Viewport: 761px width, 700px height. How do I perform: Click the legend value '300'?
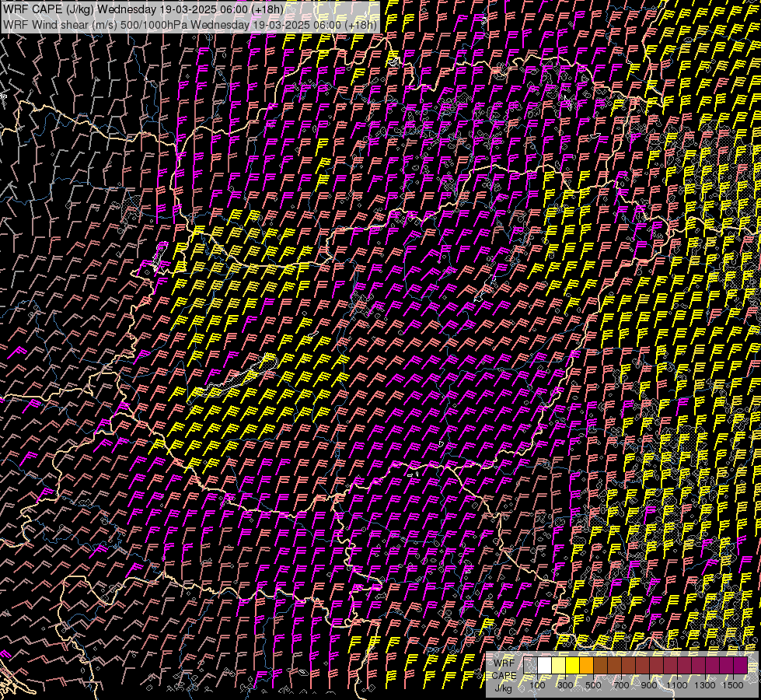click(x=565, y=685)
